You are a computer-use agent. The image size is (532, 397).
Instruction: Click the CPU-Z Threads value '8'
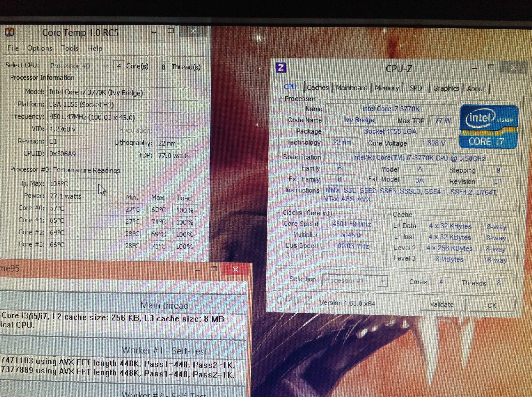point(499,283)
